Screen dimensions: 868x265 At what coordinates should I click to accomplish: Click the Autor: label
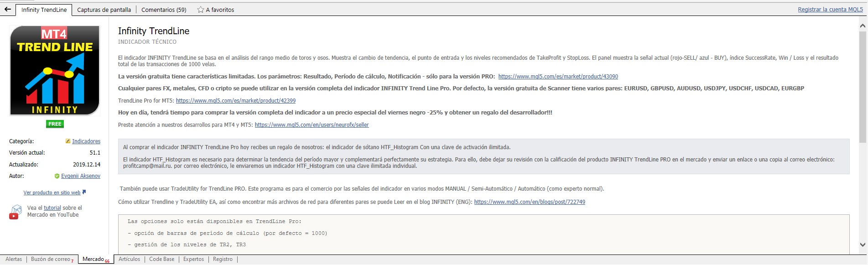coord(16,176)
